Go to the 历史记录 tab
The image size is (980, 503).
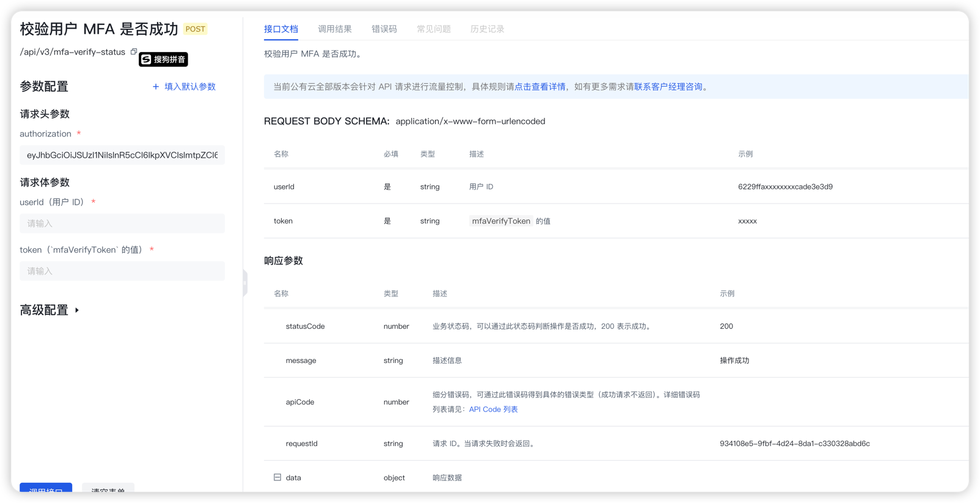[x=488, y=29]
